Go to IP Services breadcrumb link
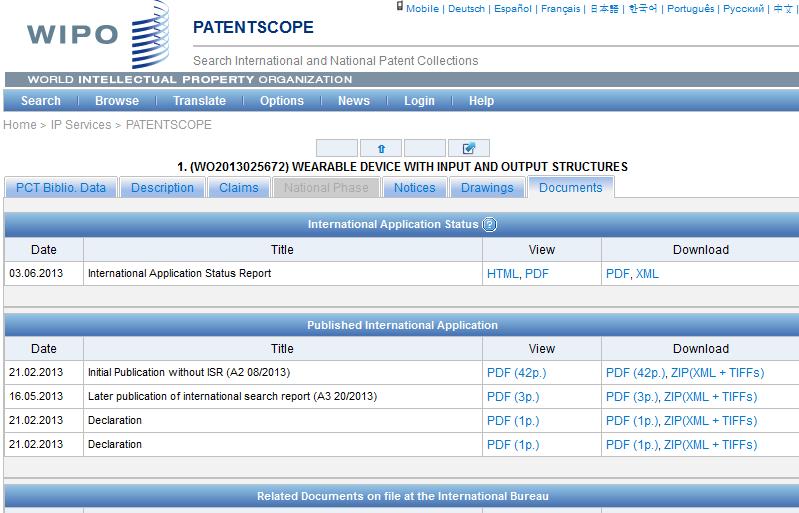The width and height of the screenshot is (799, 513). coord(81,125)
